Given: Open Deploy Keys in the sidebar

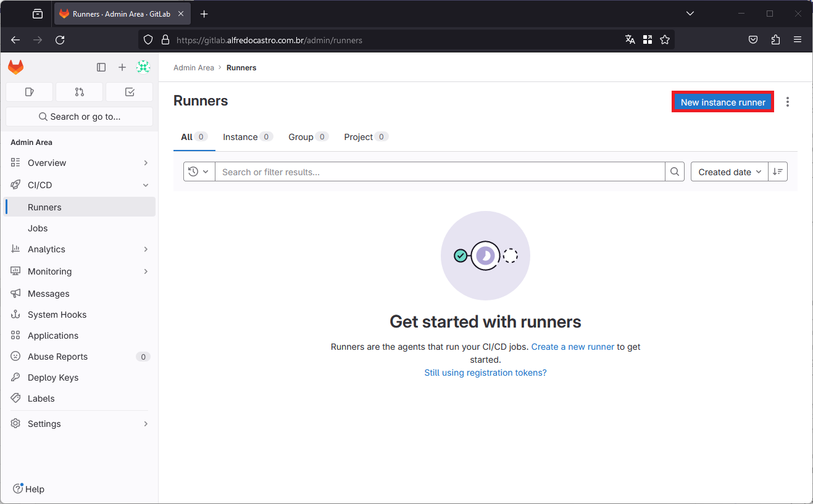Looking at the screenshot, I should click(80, 378).
